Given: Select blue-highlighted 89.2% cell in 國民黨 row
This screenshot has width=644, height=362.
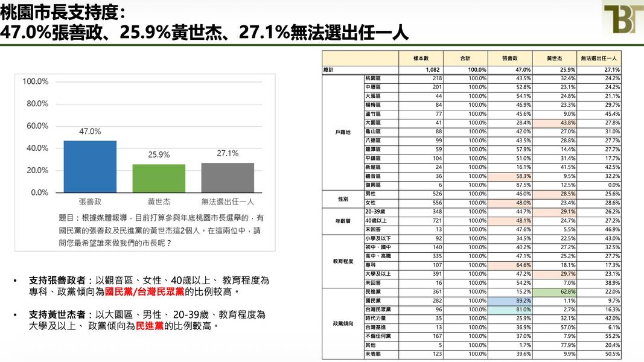Looking at the screenshot, I should 510,301.
